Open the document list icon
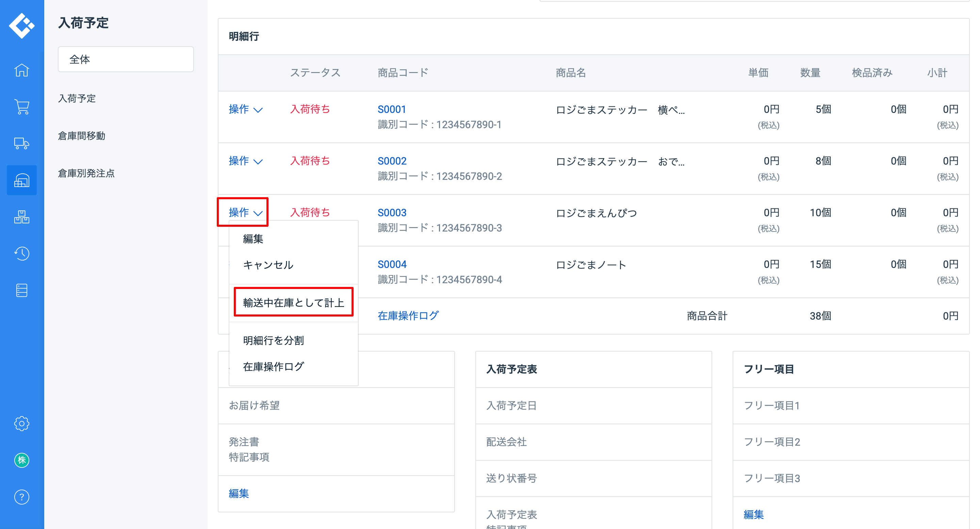The width and height of the screenshot is (980, 529). point(22,290)
